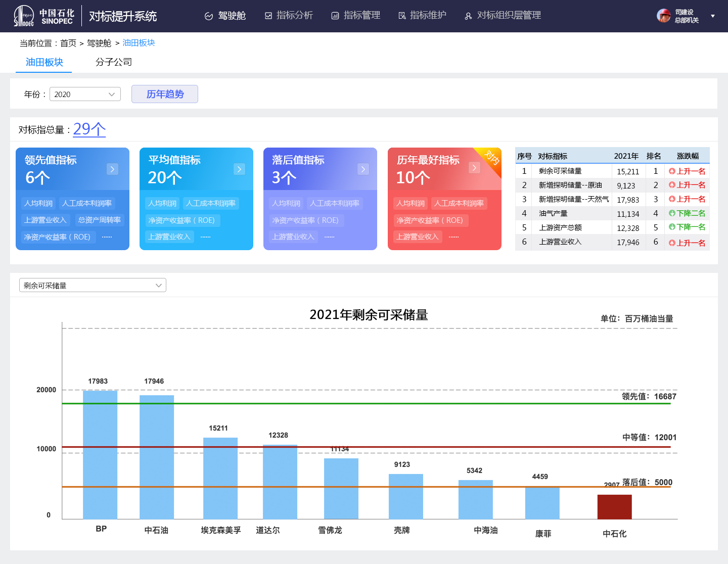Open the arrow on the 平均值指标 card
The image size is (728, 564).
240,169
